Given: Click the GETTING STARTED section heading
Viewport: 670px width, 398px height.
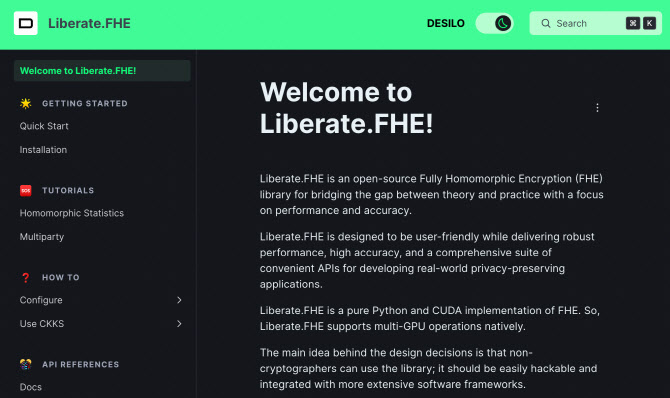Looking at the screenshot, I should (x=85, y=103).
